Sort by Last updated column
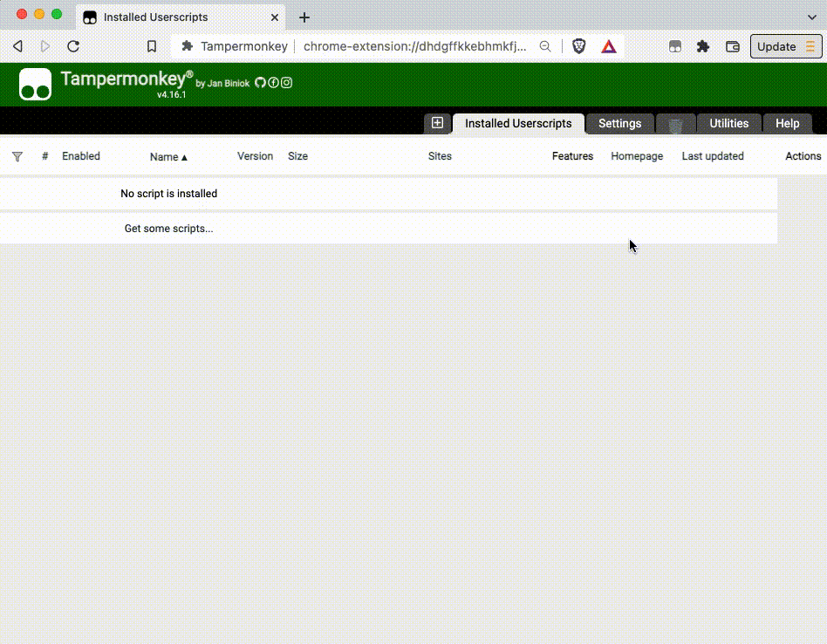The width and height of the screenshot is (827, 644). (x=713, y=156)
